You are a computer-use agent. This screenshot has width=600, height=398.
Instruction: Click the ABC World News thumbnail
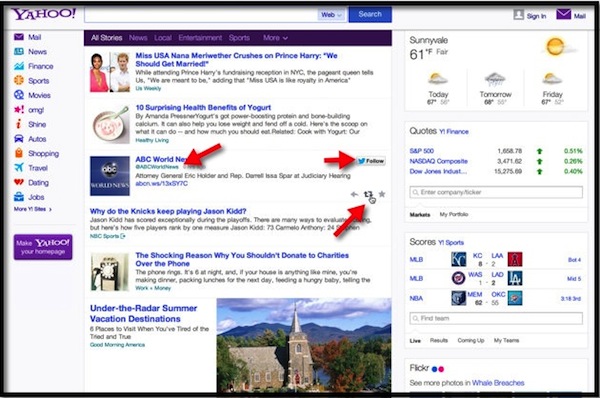click(x=110, y=176)
